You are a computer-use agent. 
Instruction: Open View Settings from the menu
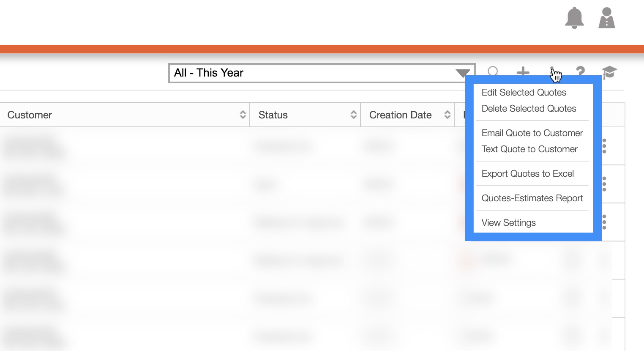point(508,223)
